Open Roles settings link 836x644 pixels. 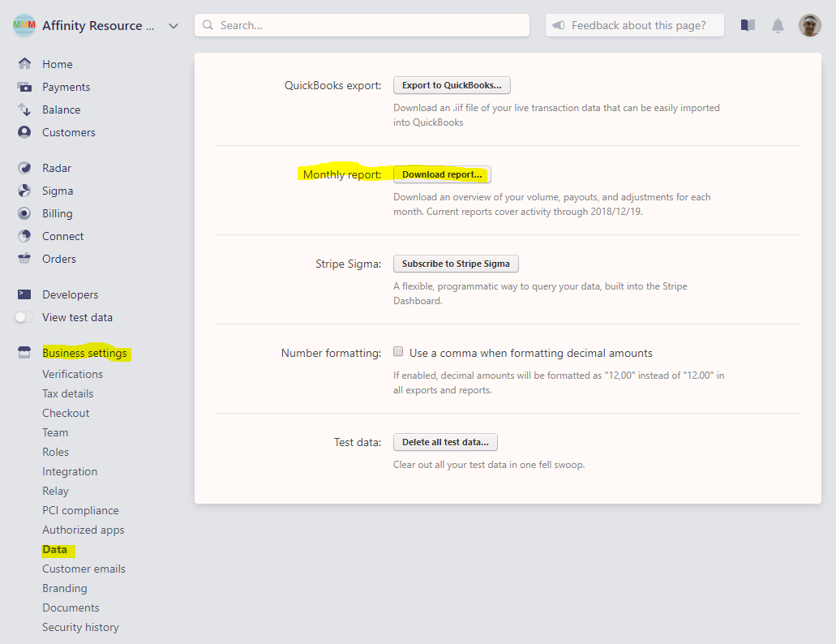[55, 452]
